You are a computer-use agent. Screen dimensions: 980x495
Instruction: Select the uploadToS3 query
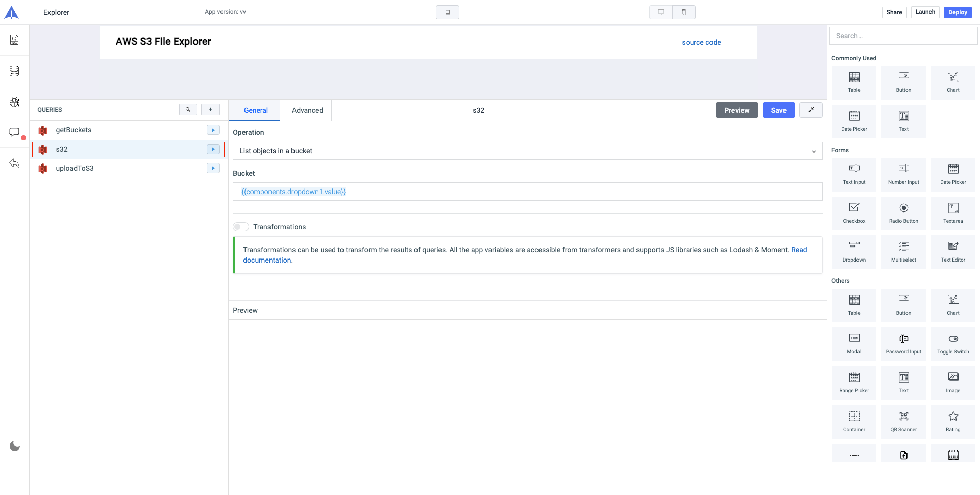coord(75,168)
